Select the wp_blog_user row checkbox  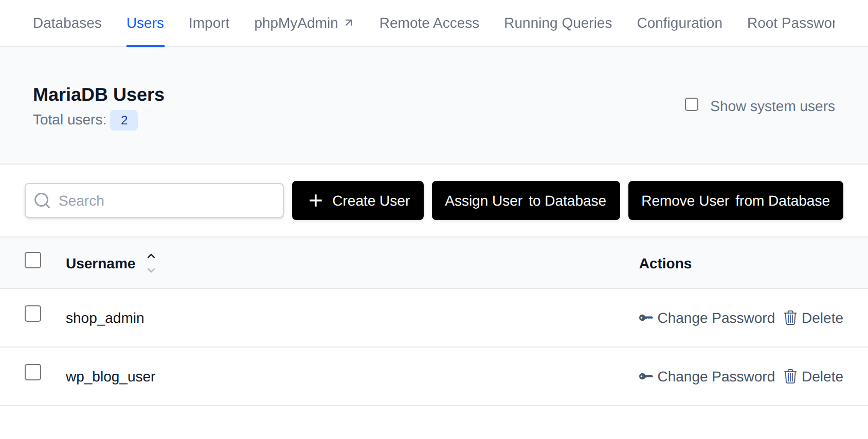(x=33, y=372)
